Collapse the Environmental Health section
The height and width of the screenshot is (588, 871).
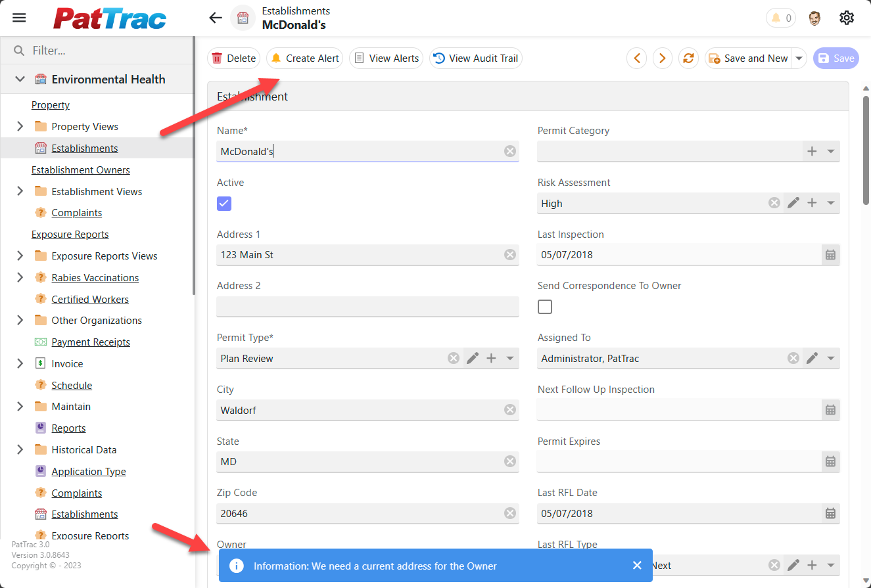coord(20,79)
